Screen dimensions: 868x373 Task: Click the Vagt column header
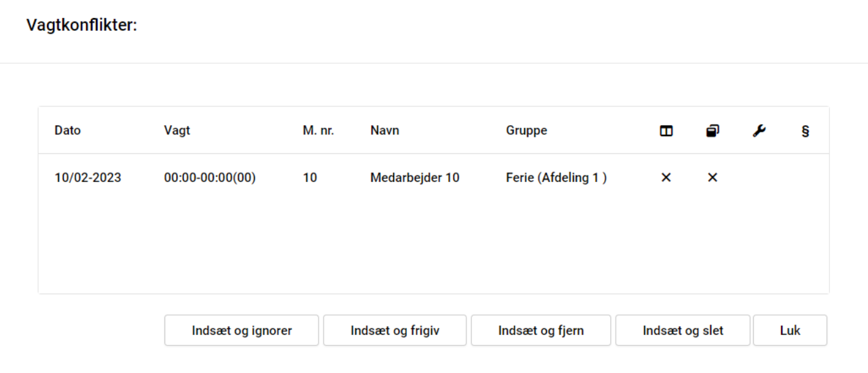(x=177, y=130)
